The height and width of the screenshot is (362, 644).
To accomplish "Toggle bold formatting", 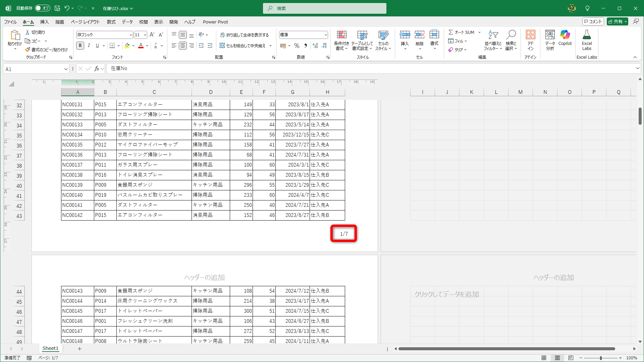I will coord(80,46).
